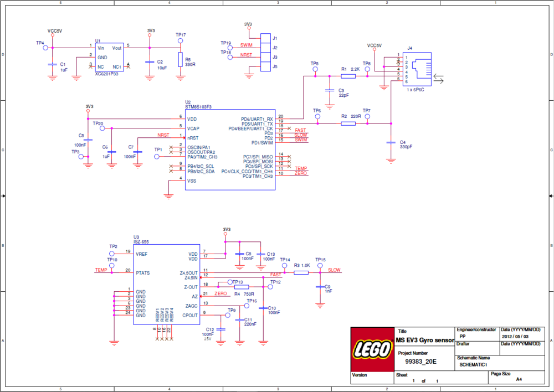The image size is (554, 392).
Task: Select resistor R3 1.0K symbol
Action: tap(301, 272)
